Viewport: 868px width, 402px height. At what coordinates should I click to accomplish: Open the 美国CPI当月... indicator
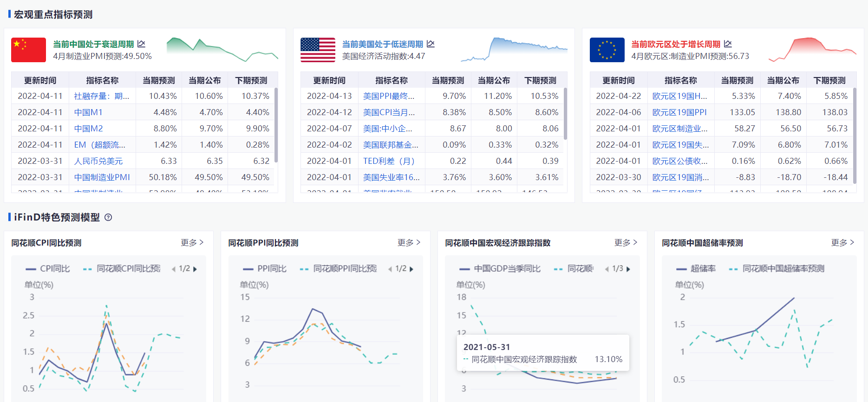click(x=389, y=112)
